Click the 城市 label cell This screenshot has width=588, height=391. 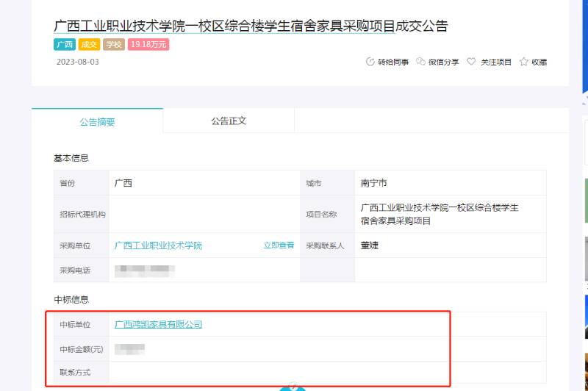[x=327, y=183]
